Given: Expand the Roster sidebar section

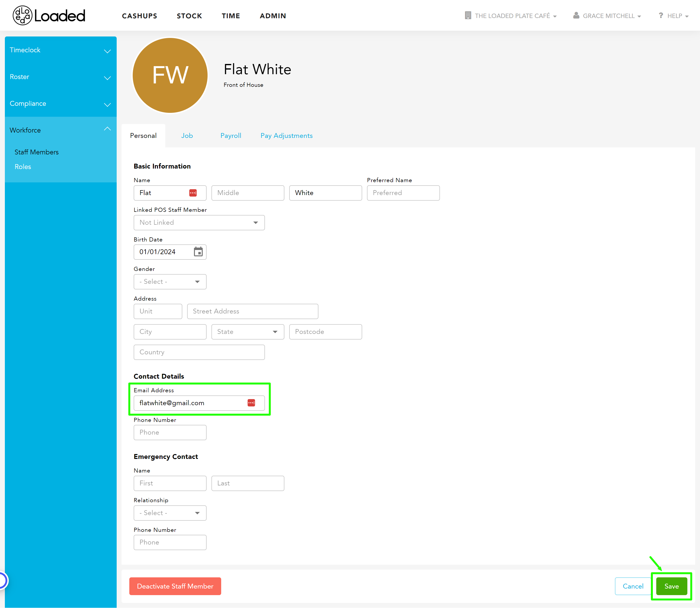Looking at the screenshot, I should pyautogui.click(x=61, y=77).
